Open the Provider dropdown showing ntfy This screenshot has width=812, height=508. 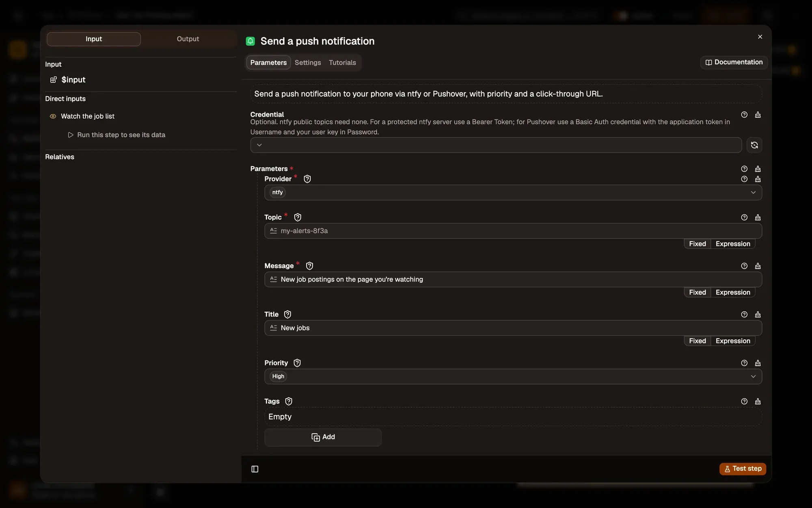coord(513,192)
